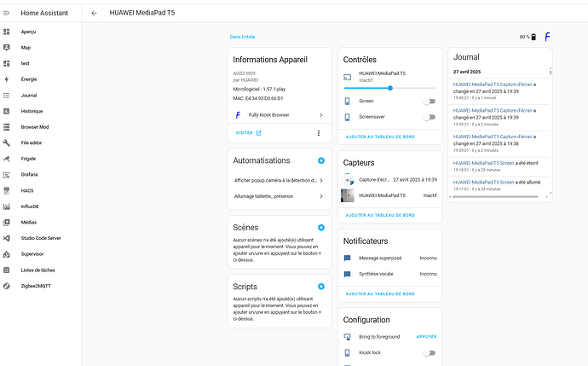Click the back arrow in the header
The image size is (588, 366).
pos(94,14)
